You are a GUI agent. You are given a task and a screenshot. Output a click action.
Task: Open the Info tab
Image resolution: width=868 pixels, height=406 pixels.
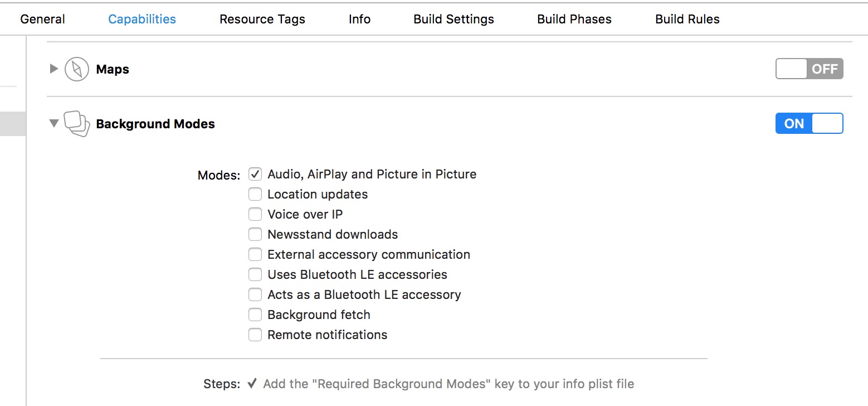coord(359,19)
